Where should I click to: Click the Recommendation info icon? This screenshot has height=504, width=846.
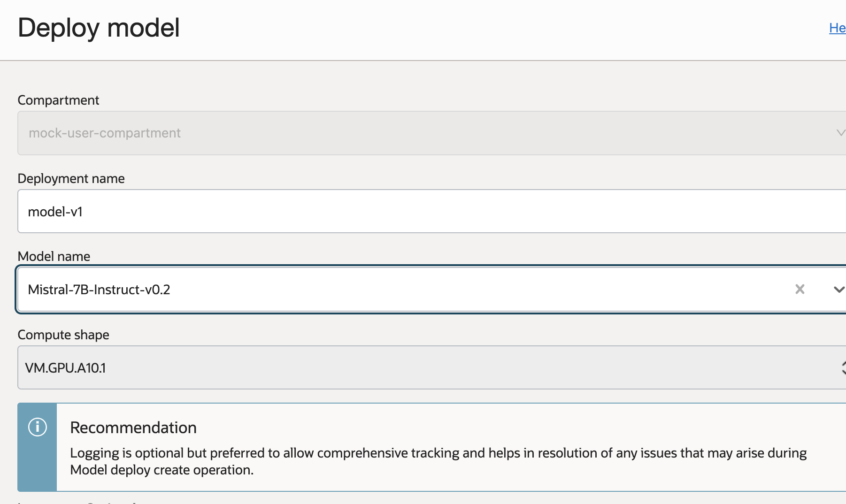point(38,427)
